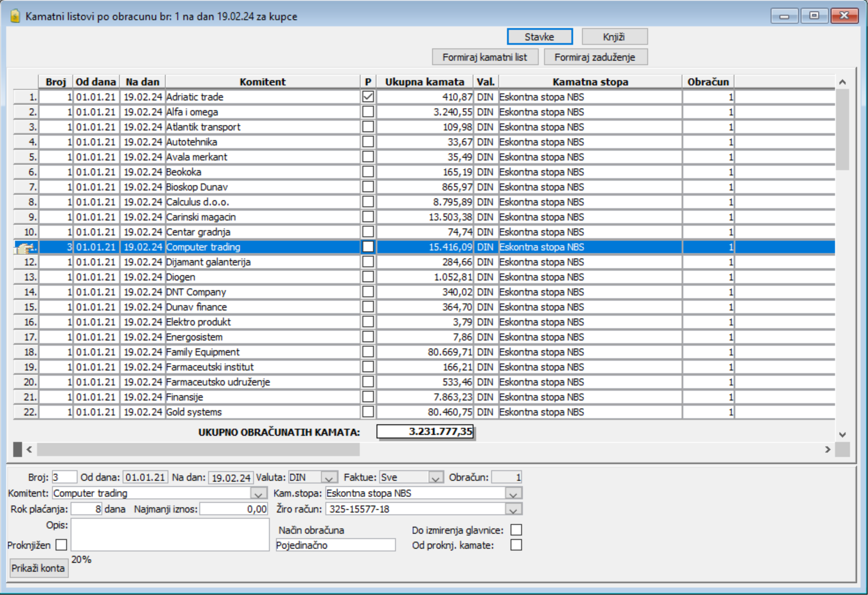The width and height of the screenshot is (868, 595).
Task: Check the P checkbox for Alfa i omega
Action: coord(368,112)
